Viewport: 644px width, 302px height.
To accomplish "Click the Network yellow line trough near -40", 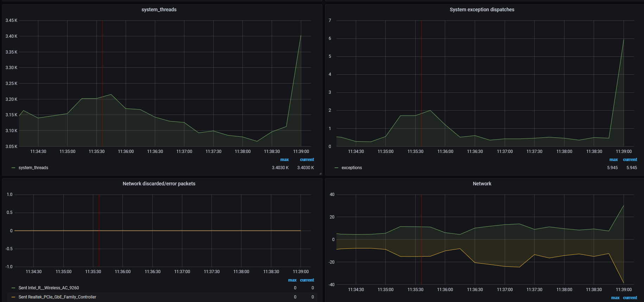I will coord(624,283).
